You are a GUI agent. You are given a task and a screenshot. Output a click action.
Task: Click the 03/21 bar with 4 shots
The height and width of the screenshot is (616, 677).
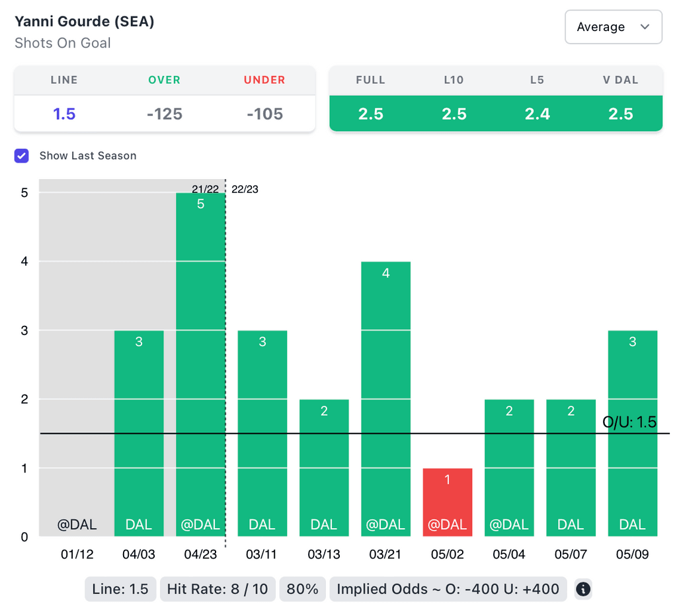click(x=385, y=399)
